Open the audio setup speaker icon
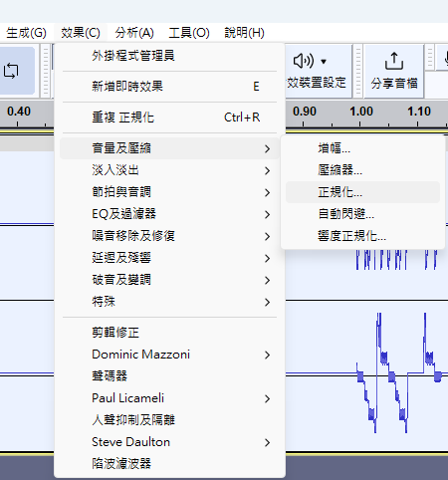448x480 pixels. coord(304,61)
